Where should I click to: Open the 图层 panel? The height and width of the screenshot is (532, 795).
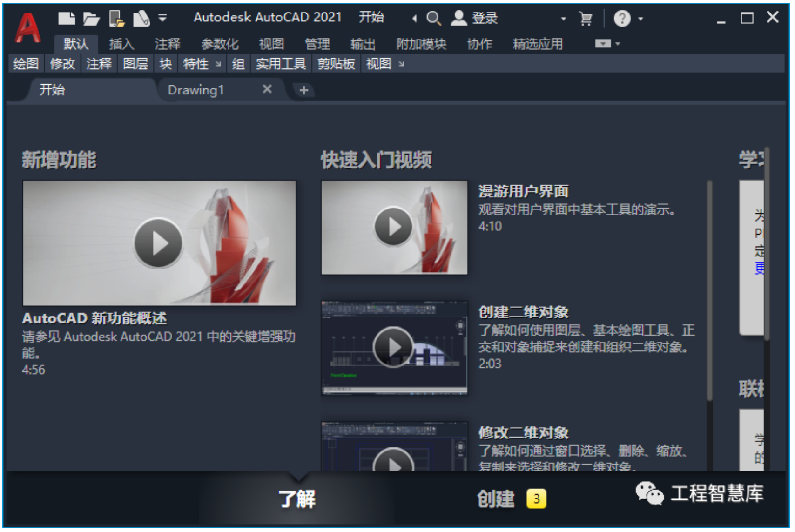pos(135,64)
